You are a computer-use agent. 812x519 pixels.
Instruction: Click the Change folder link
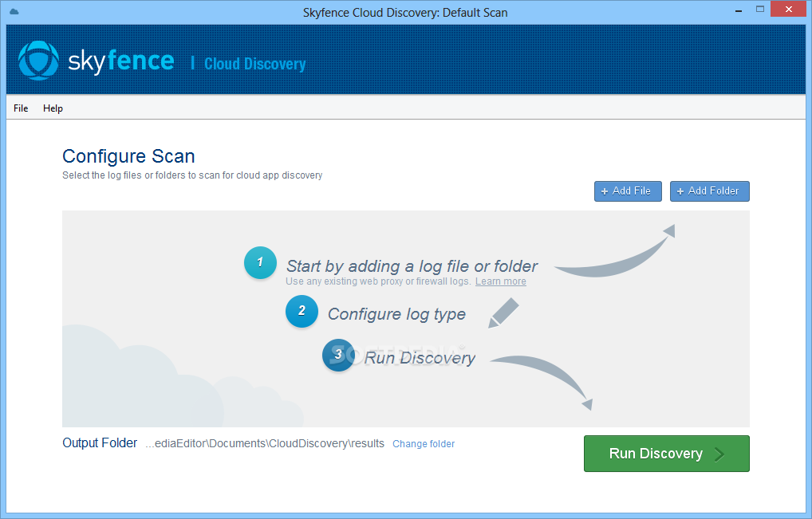[x=424, y=444]
